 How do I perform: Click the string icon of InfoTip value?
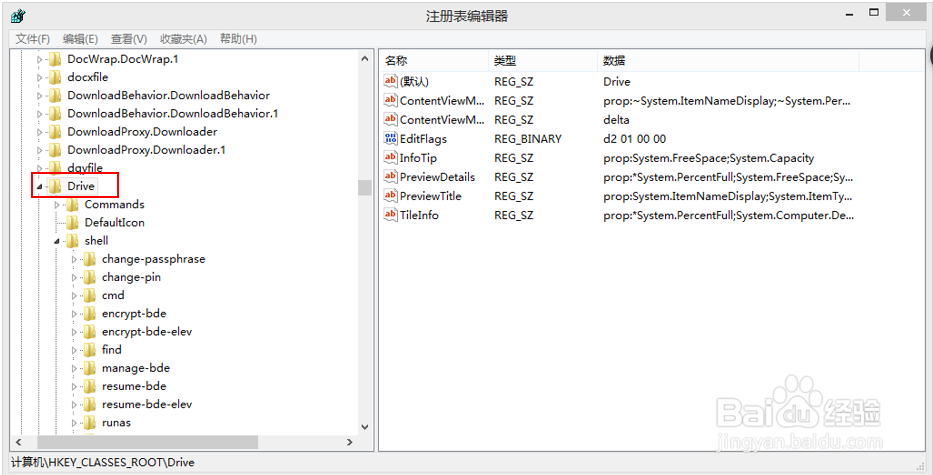point(390,158)
